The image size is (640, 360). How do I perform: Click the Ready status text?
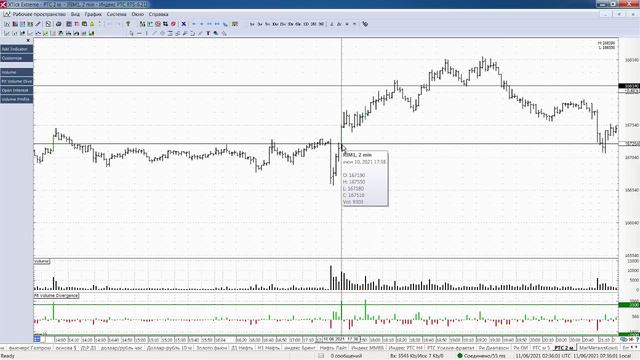[8, 356]
